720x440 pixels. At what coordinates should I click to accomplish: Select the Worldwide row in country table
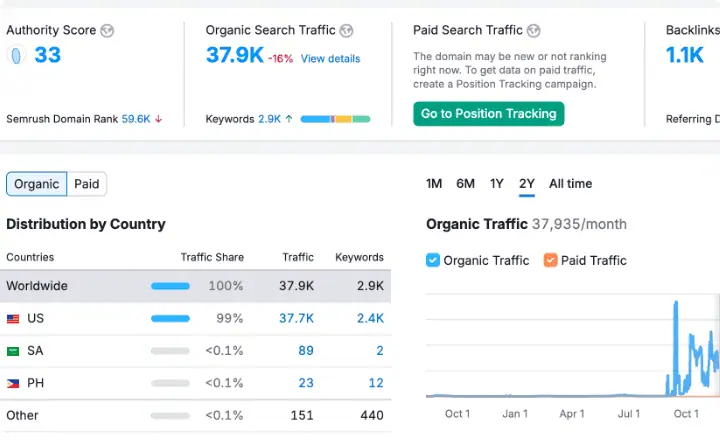195,286
